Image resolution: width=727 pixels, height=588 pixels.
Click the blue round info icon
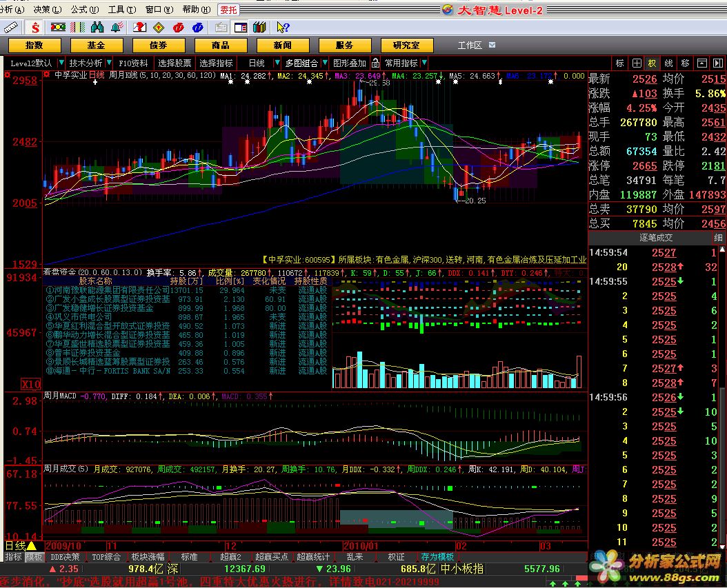tap(198, 28)
